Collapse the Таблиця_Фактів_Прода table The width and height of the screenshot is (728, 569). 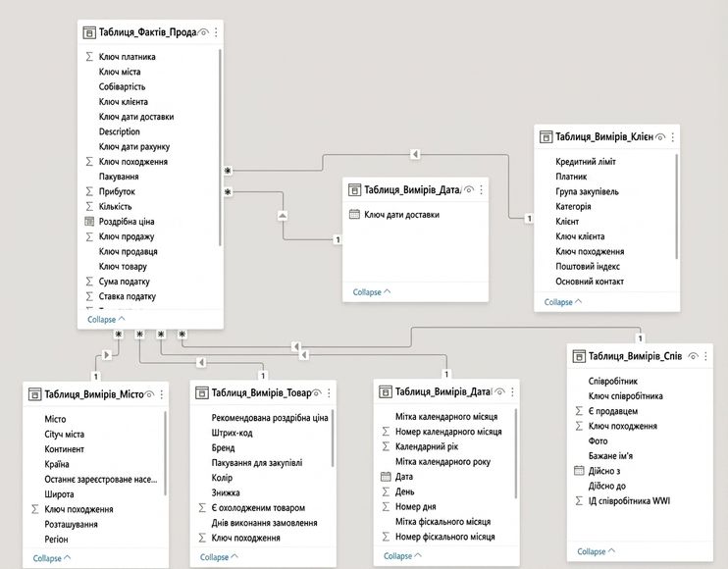pyautogui.click(x=106, y=319)
